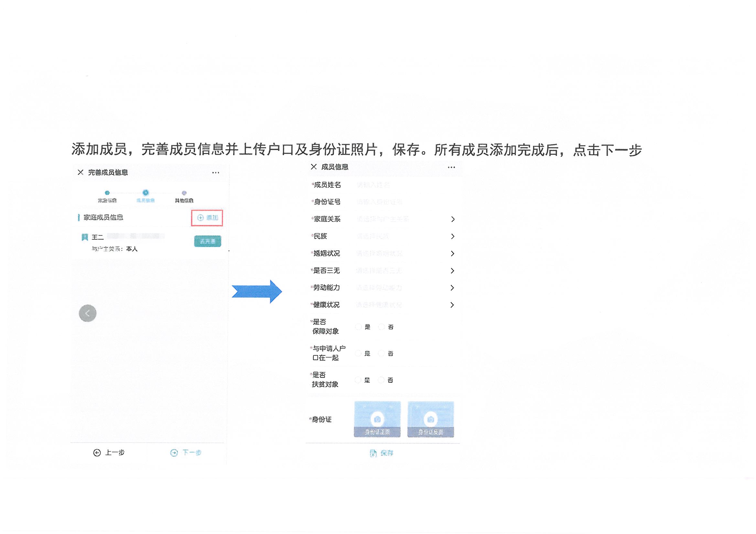Click the 上一步 button
This screenshot has width=756, height=534.
109,453
